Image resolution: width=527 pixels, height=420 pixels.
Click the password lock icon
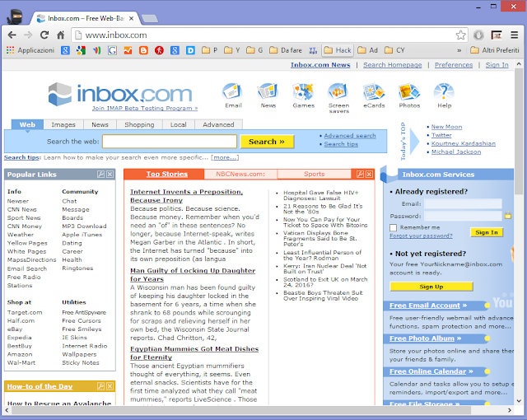point(508,216)
